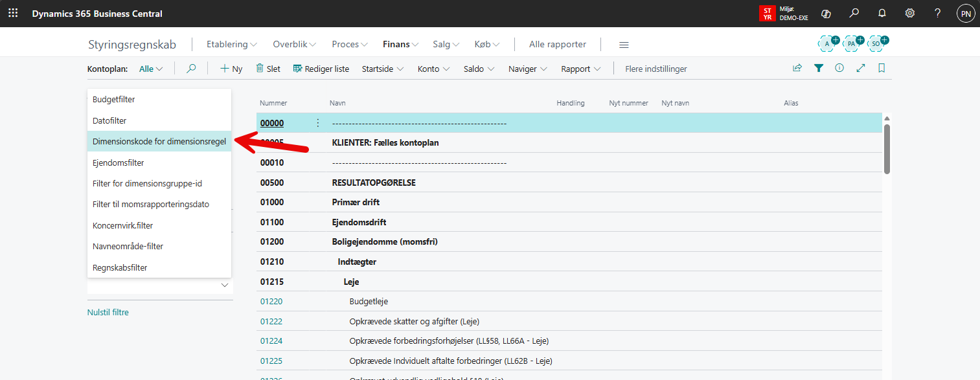
Task: Bookmark this page with bookmark icon
Action: click(882, 68)
